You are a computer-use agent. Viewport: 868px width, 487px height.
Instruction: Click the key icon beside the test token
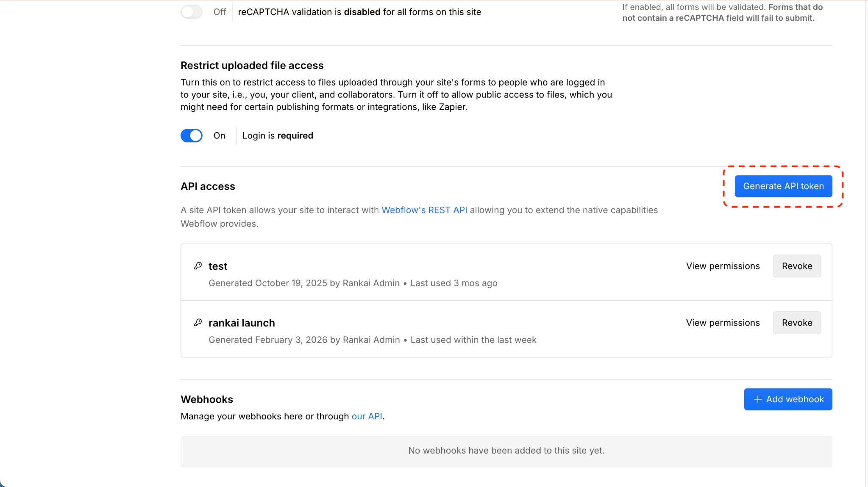[198, 266]
